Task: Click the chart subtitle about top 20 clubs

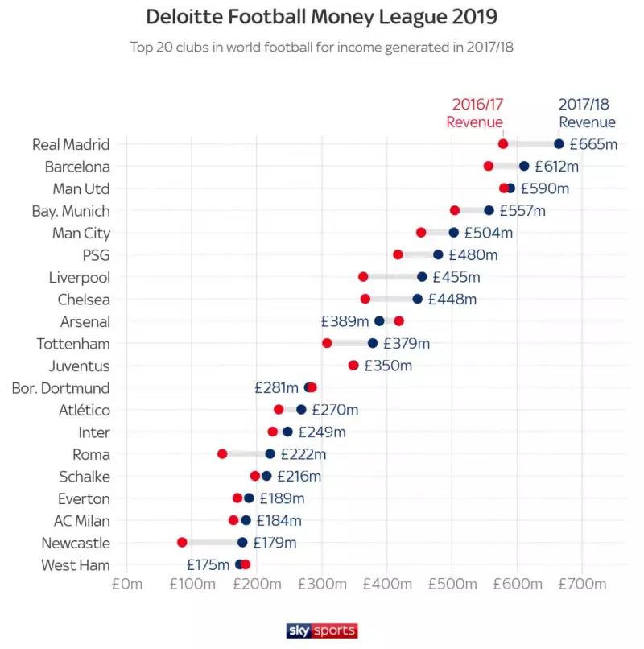Action: point(322,46)
